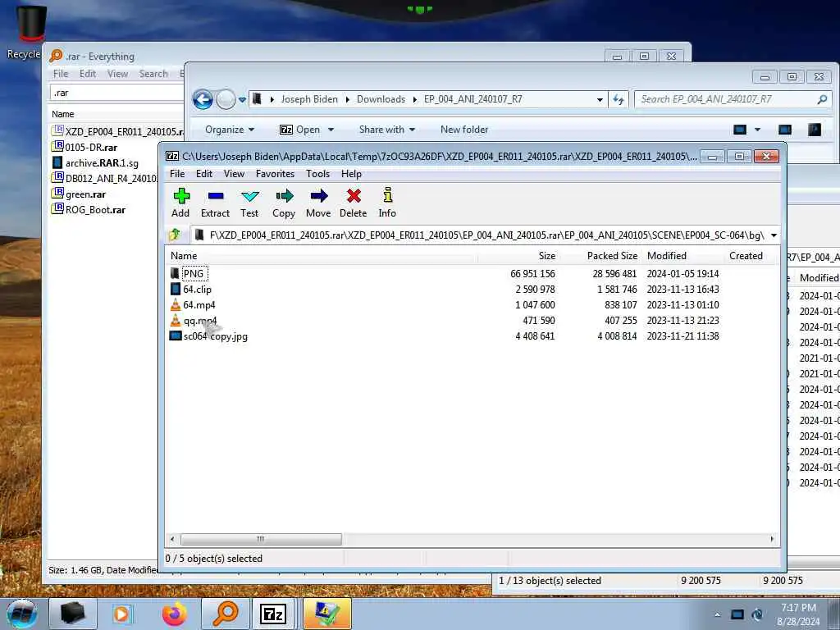Open the Everything Search menu
The height and width of the screenshot is (630, 840).
153,74
